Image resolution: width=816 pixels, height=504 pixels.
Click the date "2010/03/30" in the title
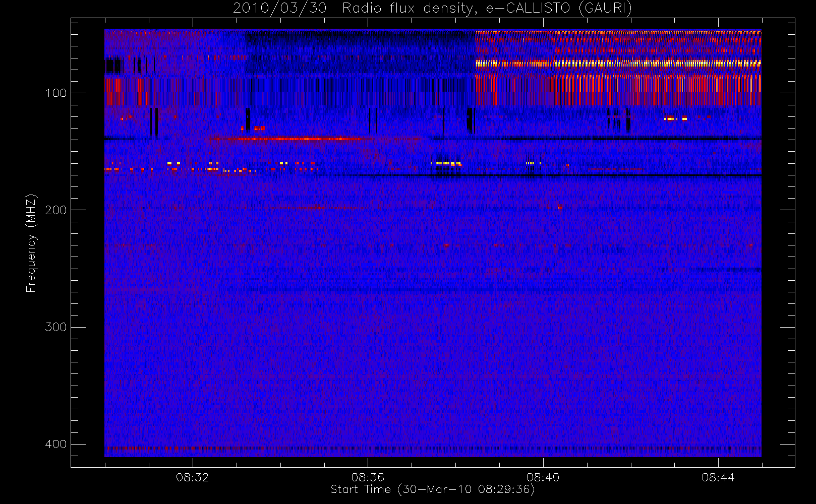pyautogui.click(x=280, y=9)
